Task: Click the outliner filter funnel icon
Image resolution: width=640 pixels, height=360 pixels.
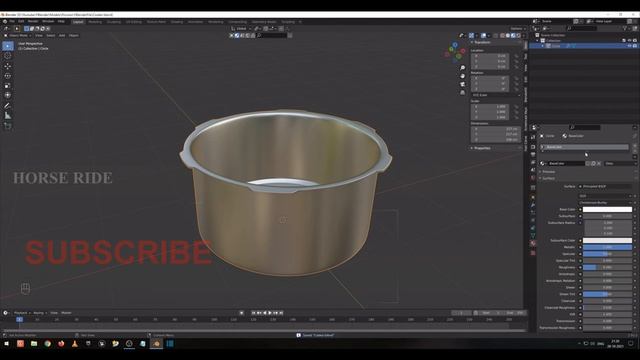Action: (624, 28)
